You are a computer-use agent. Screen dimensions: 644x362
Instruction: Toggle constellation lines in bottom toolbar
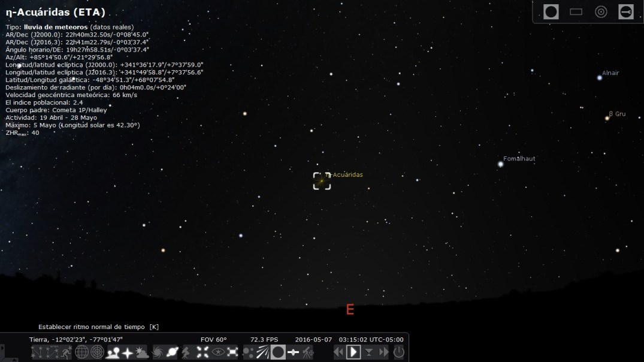click(x=37, y=352)
